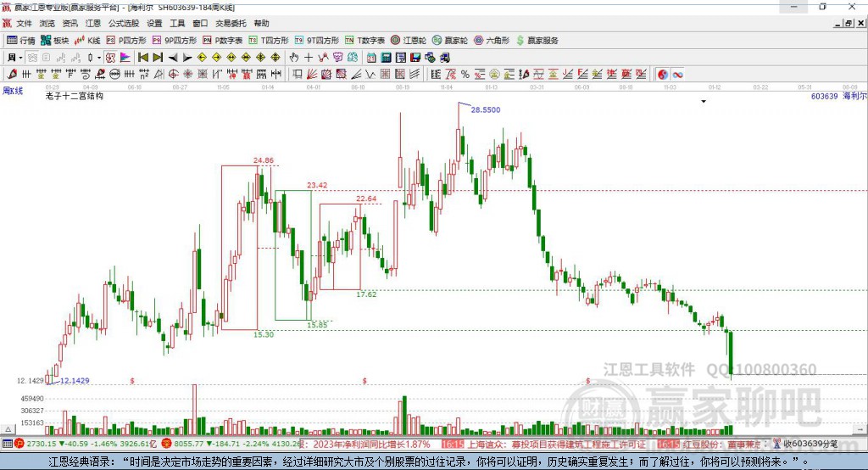Click the 603639 stock code label
This screenshot has height=470, width=868.
824,97
